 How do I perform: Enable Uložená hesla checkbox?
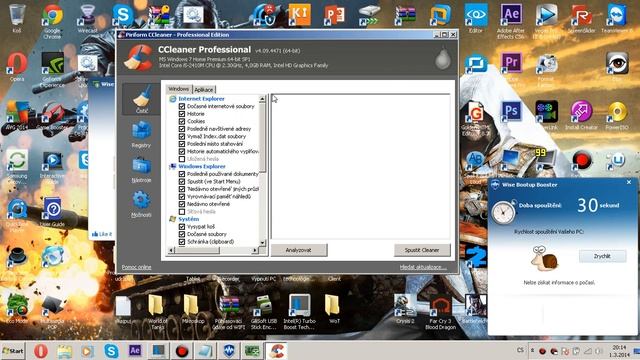[182, 159]
